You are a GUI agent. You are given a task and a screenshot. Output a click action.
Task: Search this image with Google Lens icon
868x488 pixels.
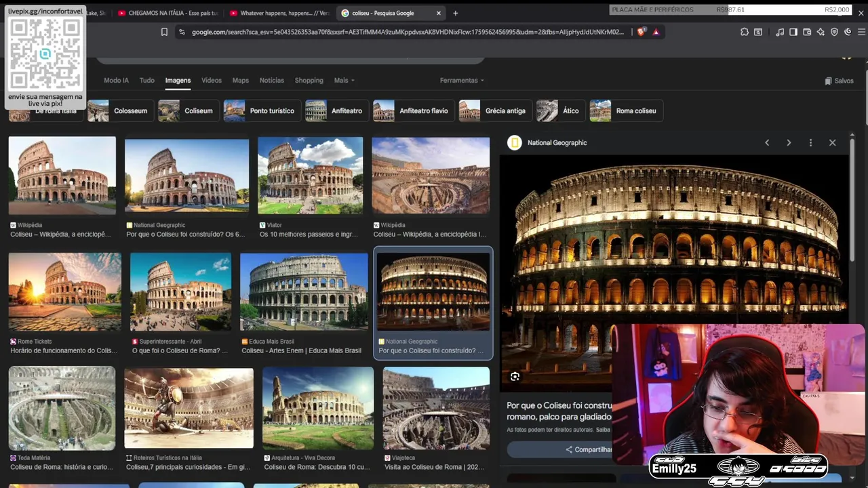515,377
